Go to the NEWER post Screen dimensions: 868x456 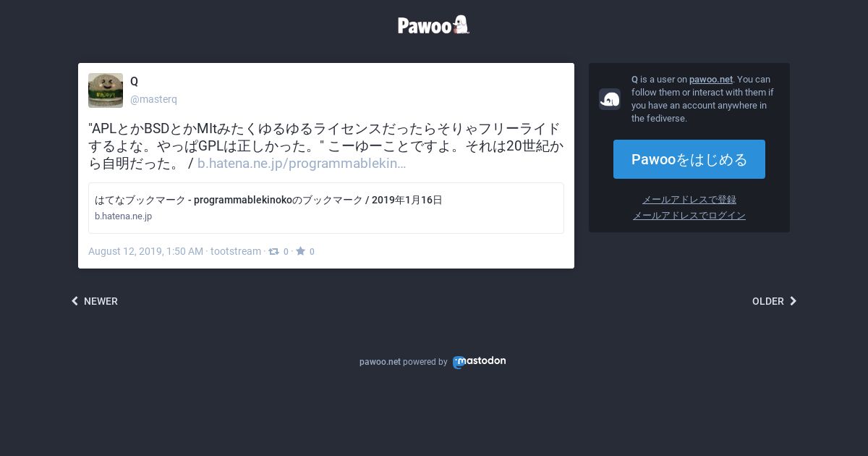pyautogui.click(x=95, y=301)
